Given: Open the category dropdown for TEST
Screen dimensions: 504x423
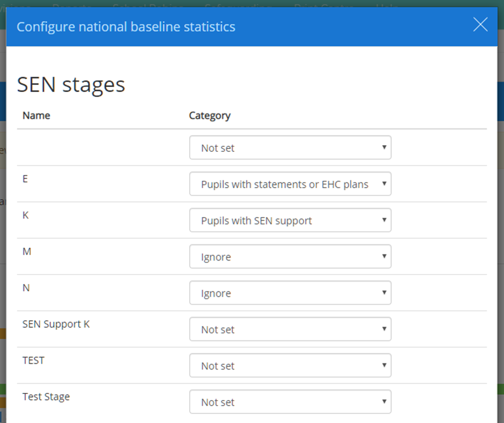Looking at the screenshot, I should point(290,366).
